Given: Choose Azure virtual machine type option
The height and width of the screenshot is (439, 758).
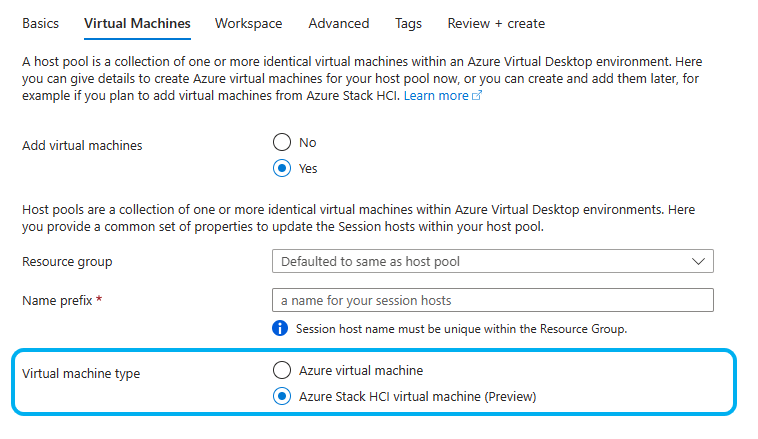Looking at the screenshot, I should click(282, 370).
